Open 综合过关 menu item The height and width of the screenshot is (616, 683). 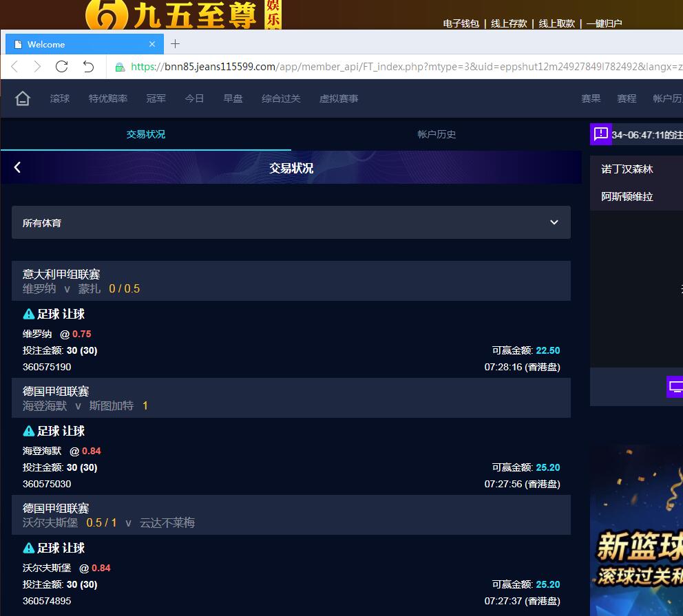pos(281,98)
